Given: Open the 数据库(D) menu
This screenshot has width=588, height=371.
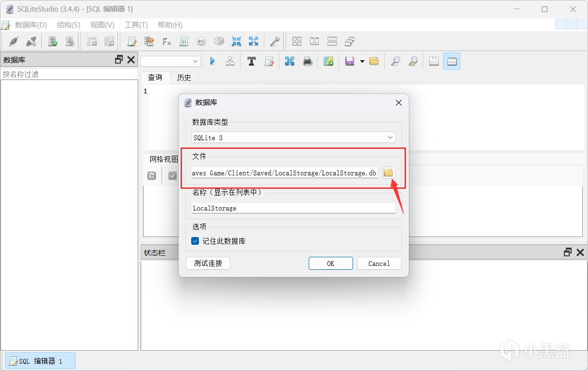Looking at the screenshot, I should click(x=31, y=25).
